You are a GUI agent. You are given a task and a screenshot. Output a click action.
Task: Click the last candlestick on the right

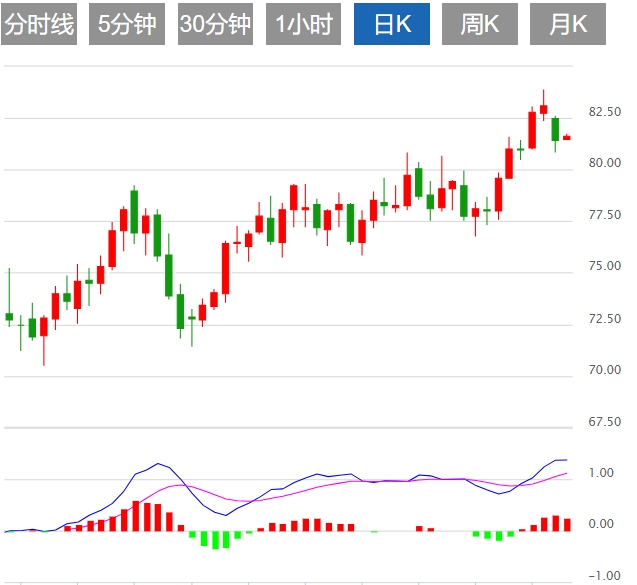pos(566,137)
